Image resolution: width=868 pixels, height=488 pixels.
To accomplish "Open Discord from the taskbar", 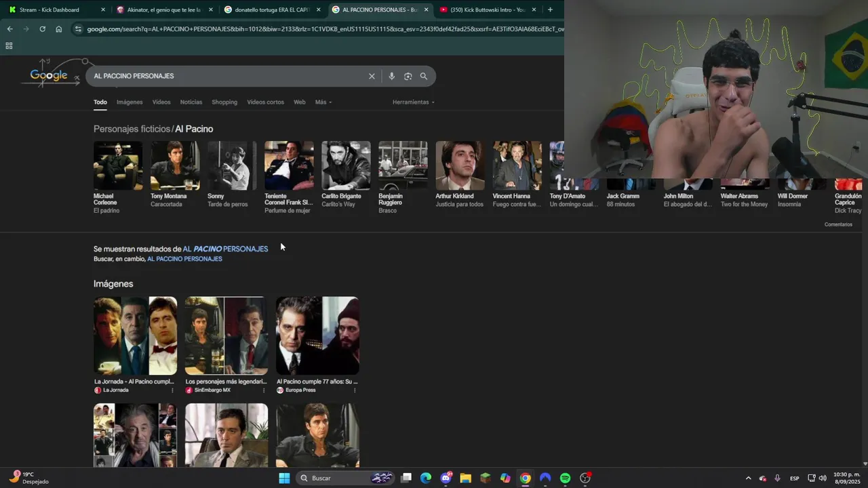I will point(446,478).
